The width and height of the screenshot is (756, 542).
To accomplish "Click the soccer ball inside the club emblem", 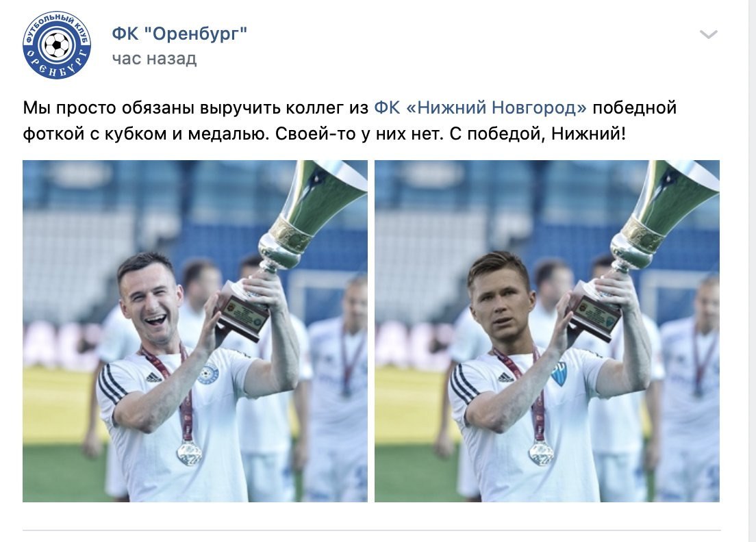I will 57,45.
